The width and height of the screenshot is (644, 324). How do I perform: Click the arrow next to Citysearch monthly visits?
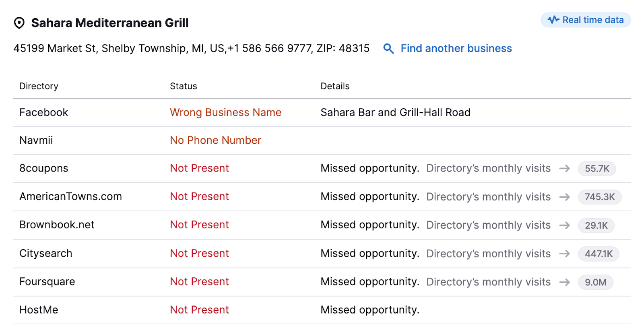(x=565, y=254)
